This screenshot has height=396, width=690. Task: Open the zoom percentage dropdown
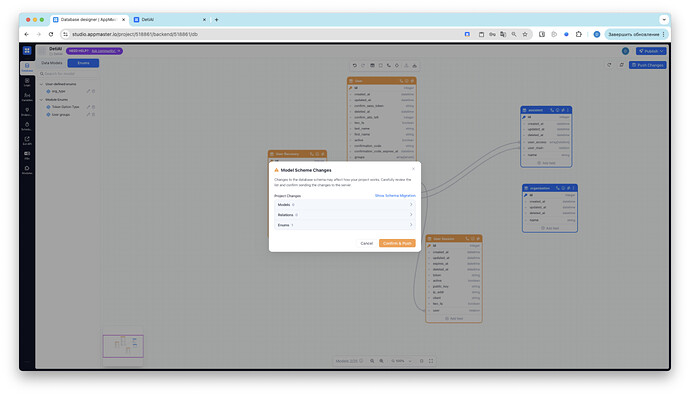tap(401, 361)
